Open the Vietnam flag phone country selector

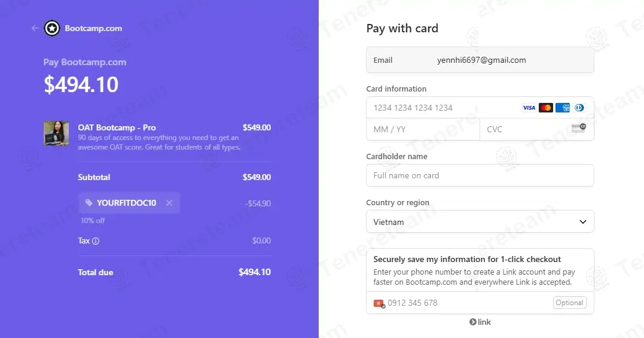click(x=379, y=303)
